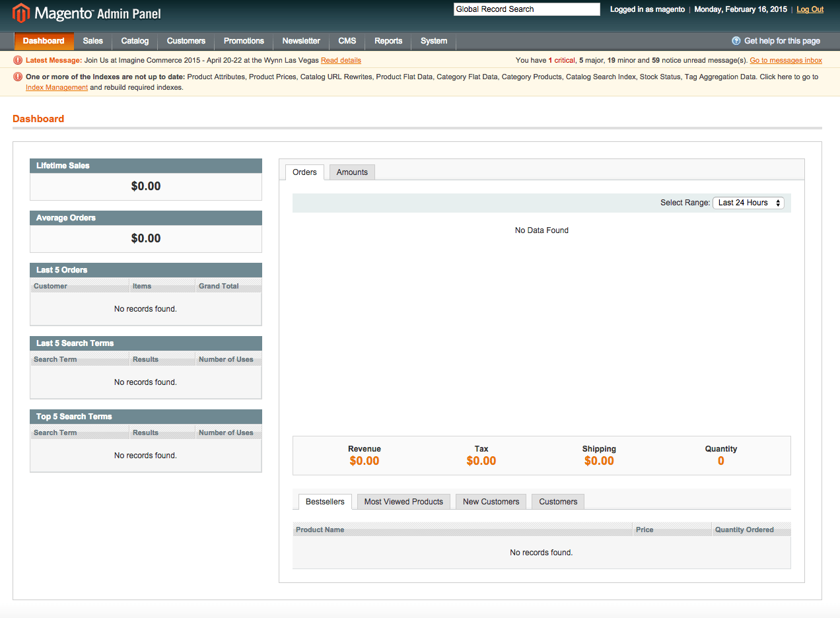The height and width of the screenshot is (618, 840).
Task: Click Results header in Last 5 Search Terms
Action: (162, 359)
